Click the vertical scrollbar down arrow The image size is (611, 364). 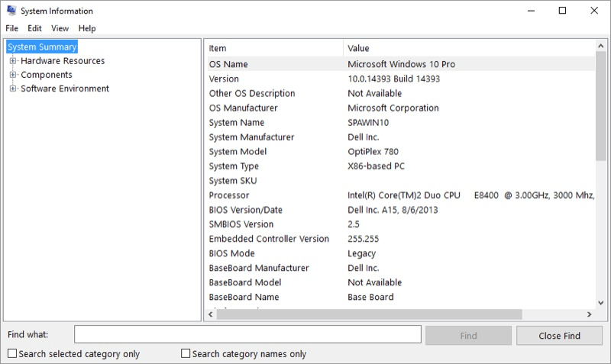[601, 302]
